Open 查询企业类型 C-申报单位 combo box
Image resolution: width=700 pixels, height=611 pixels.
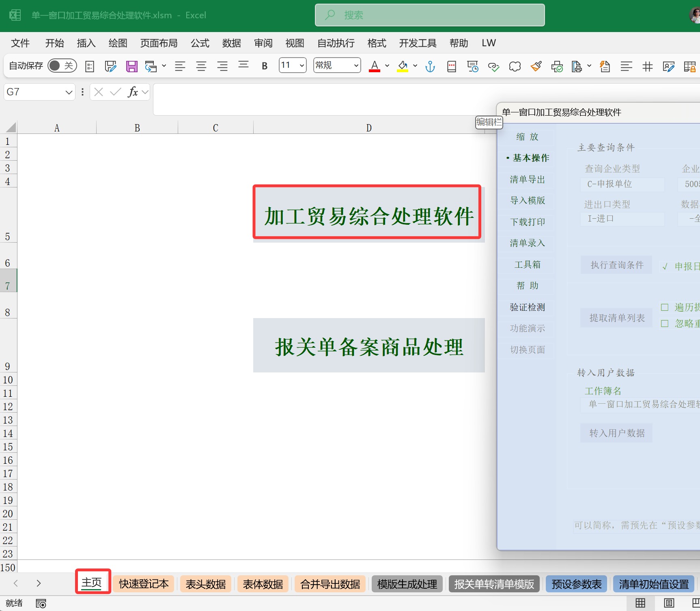(x=622, y=184)
